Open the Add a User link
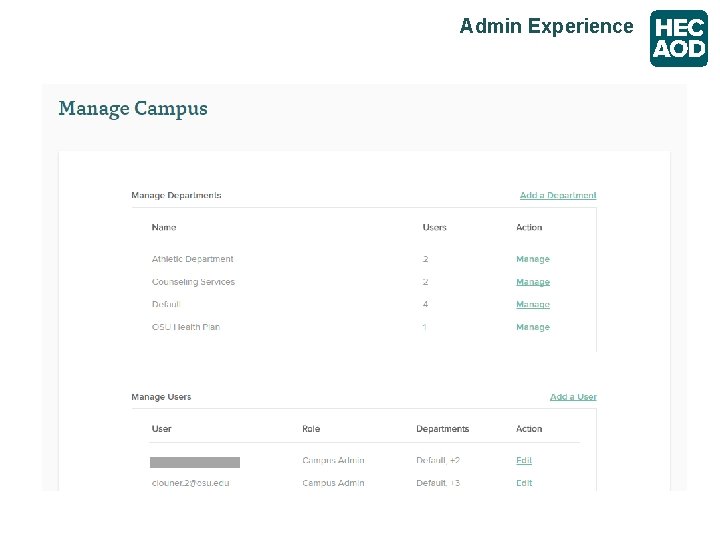720x540 pixels. (x=573, y=397)
